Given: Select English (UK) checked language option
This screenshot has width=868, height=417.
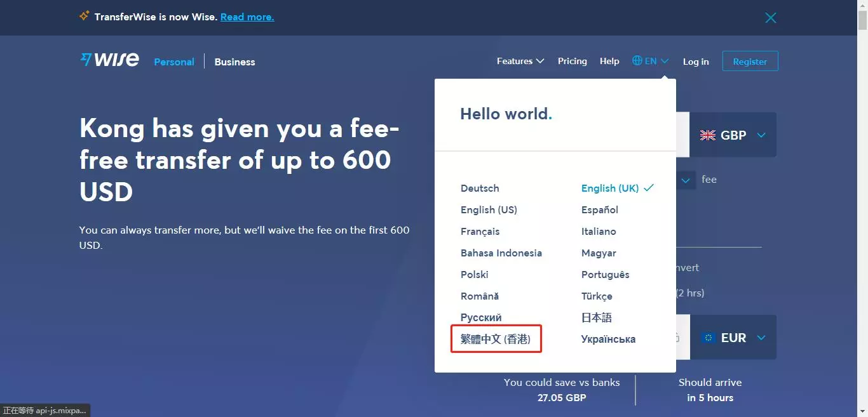Looking at the screenshot, I should pos(610,189).
